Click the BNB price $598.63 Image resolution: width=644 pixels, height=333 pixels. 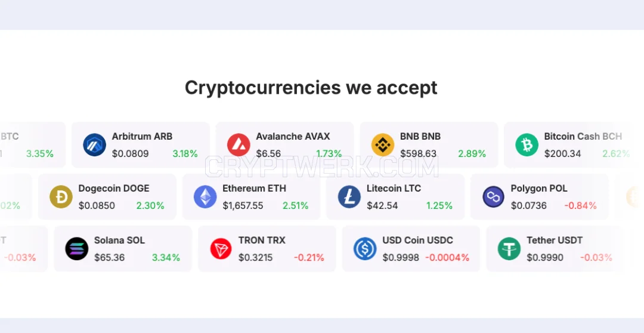pos(418,154)
